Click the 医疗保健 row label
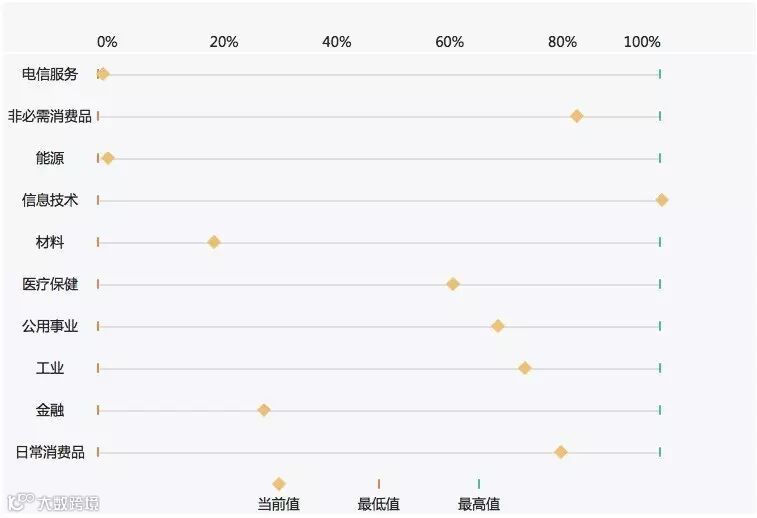The width and height of the screenshot is (757, 518). pyautogui.click(x=50, y=284)
